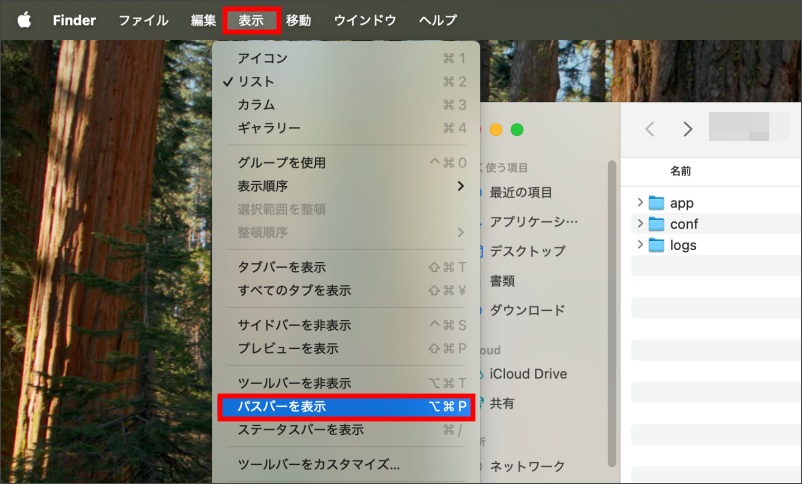
Task: Go back in Finder window
Action: [x=650, y=129]
